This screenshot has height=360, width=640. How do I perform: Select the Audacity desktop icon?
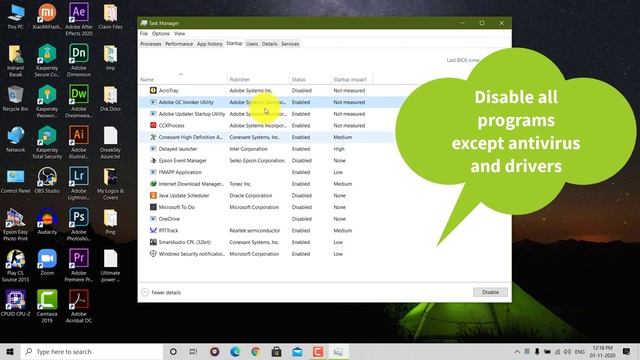pyautogui.click(x=47, y=221)
